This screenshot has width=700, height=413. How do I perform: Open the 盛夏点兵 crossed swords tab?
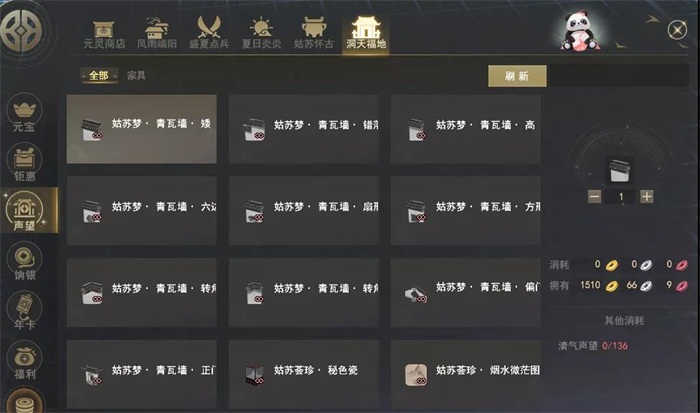tap(209, 33)
